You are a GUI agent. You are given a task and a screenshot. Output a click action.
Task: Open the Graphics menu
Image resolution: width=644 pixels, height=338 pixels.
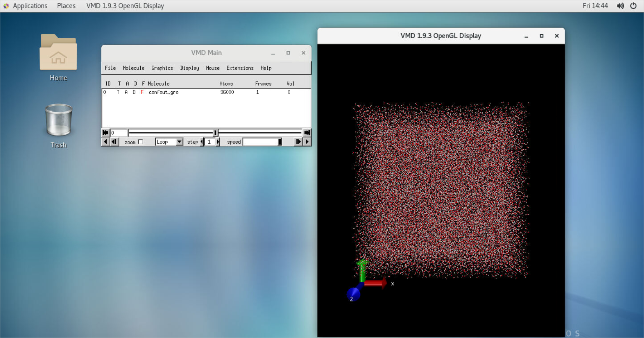coord(162,68)
